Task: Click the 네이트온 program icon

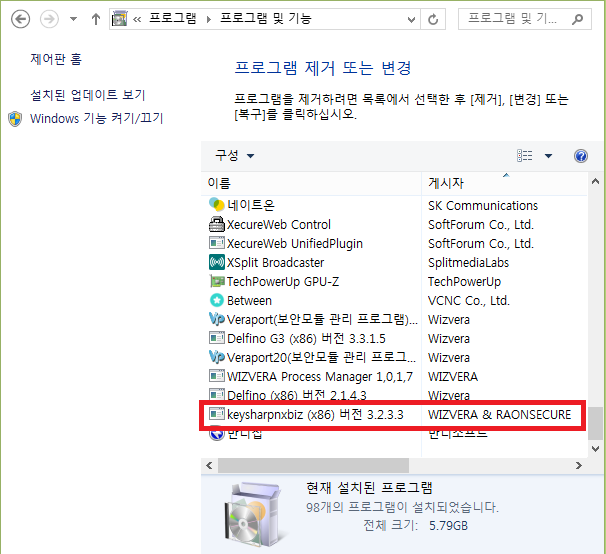Action: click(x=216, y=205)
